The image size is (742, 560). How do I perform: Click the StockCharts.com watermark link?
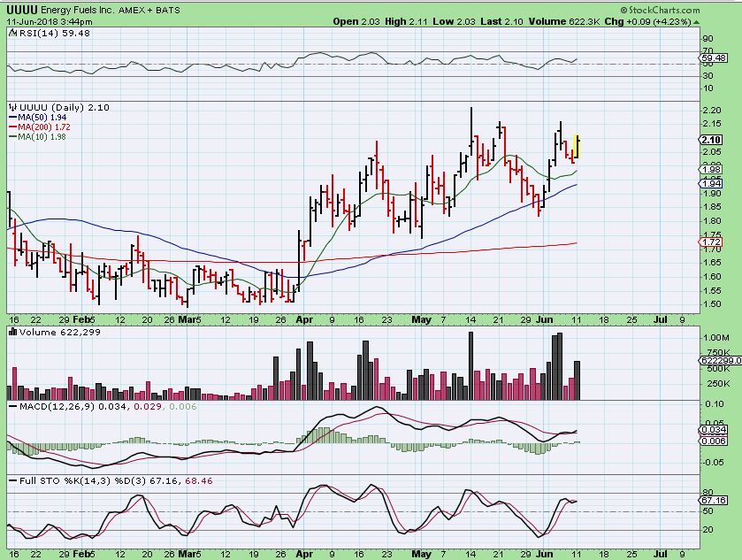pyautogui.click(x=660, y=10)
